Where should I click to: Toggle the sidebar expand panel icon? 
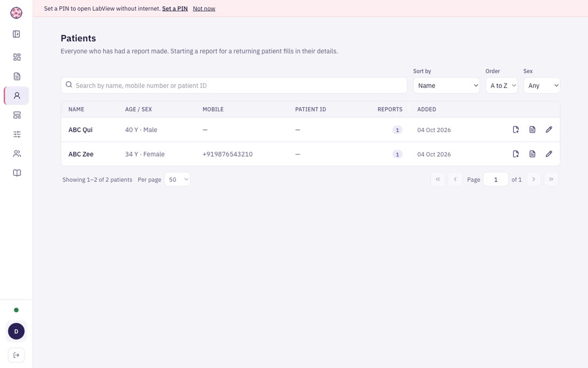coord(16,34)
